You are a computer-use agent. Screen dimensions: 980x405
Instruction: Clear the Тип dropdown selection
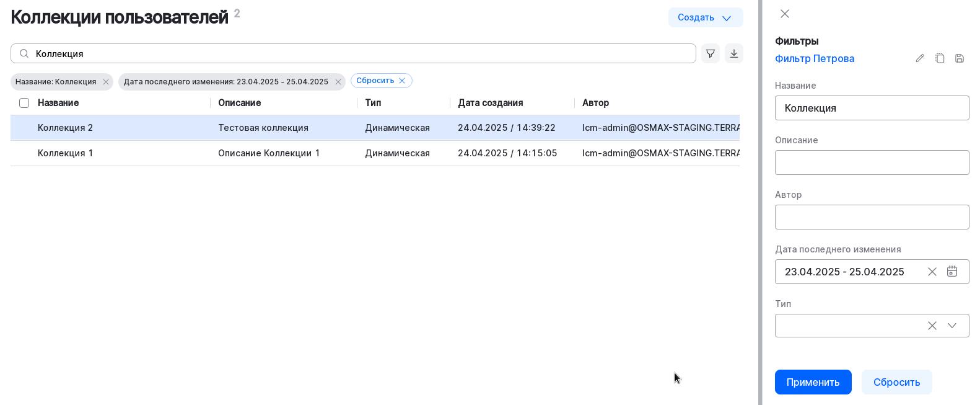click(x=932, y=326)
